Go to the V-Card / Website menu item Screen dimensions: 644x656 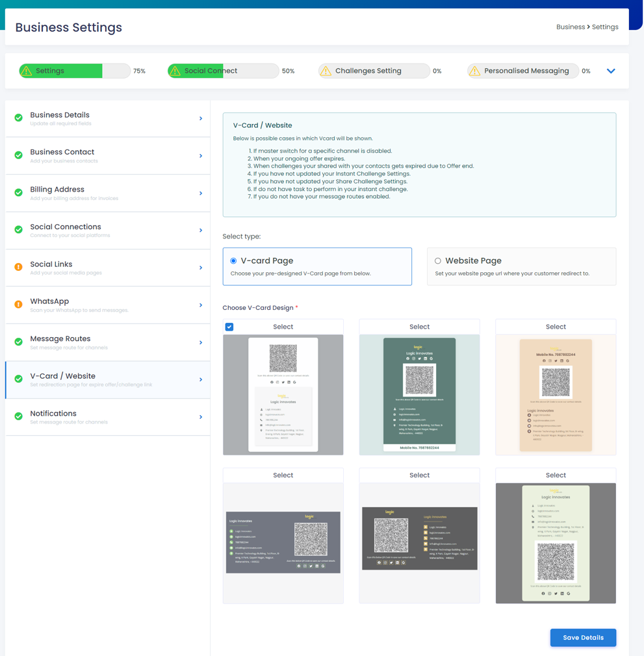[x=107, y=379]
